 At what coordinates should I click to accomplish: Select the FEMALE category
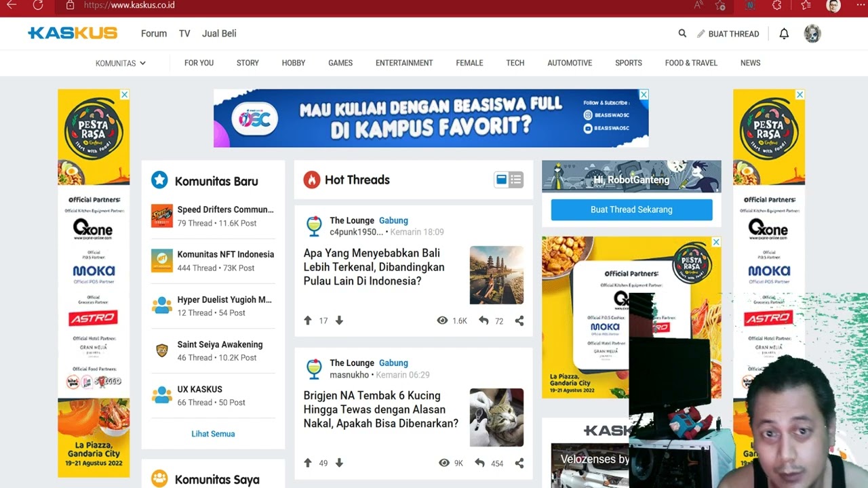click(x=469, y=63)
